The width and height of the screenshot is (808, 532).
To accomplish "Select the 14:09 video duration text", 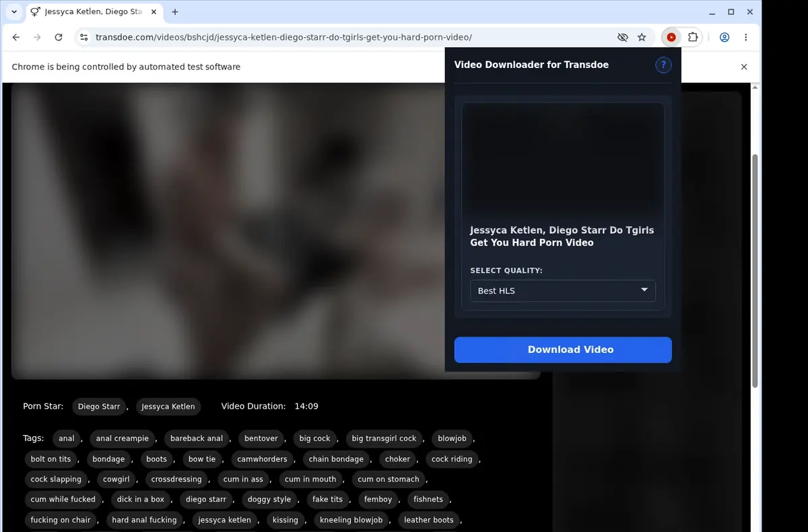I will tap(306, 406).
